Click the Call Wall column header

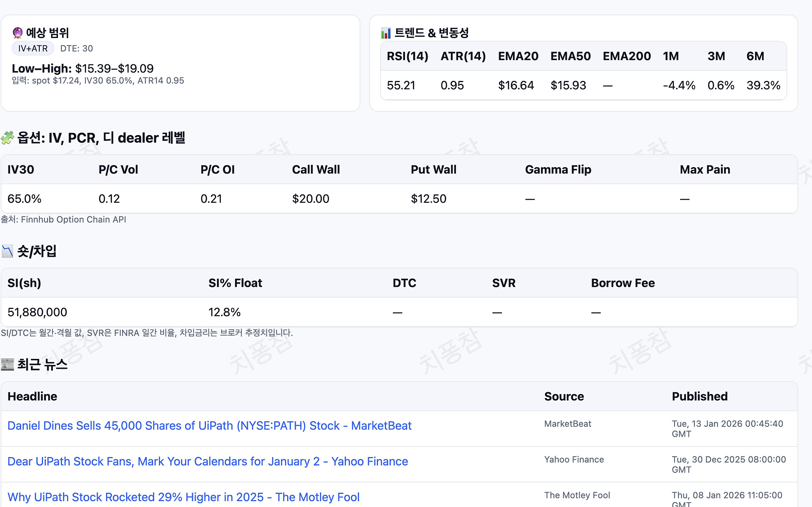[315, 169]
